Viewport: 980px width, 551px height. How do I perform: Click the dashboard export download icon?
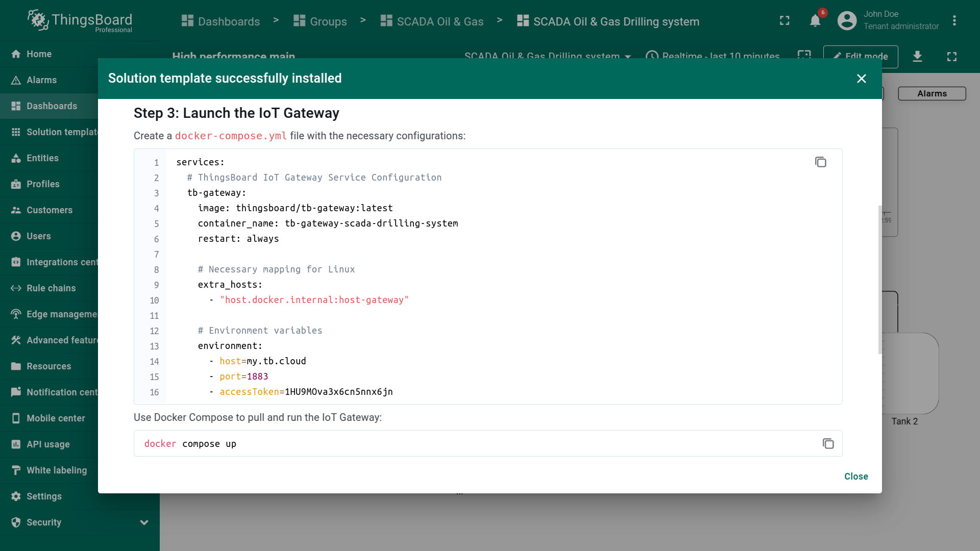point(917,56)
